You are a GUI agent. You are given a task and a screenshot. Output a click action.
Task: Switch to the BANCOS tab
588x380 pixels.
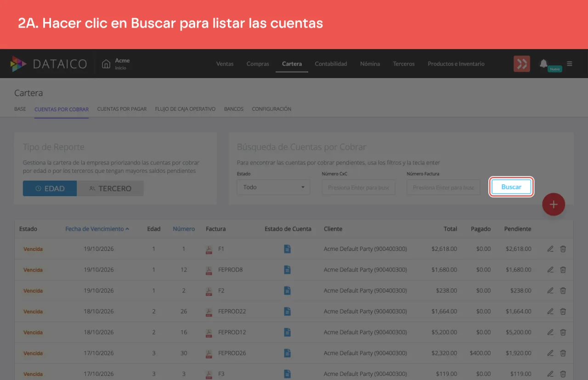pos(233,109)
